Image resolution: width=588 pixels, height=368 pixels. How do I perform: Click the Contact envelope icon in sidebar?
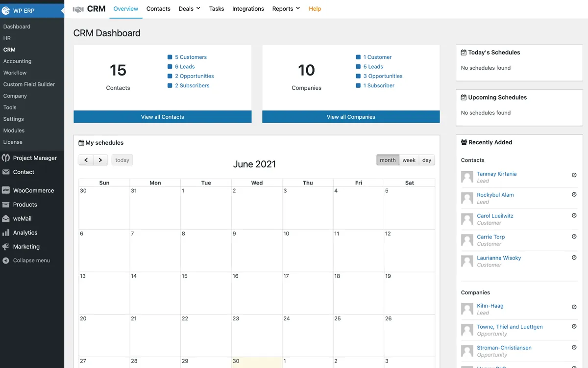pyautogui.click(x=6, y=172)
